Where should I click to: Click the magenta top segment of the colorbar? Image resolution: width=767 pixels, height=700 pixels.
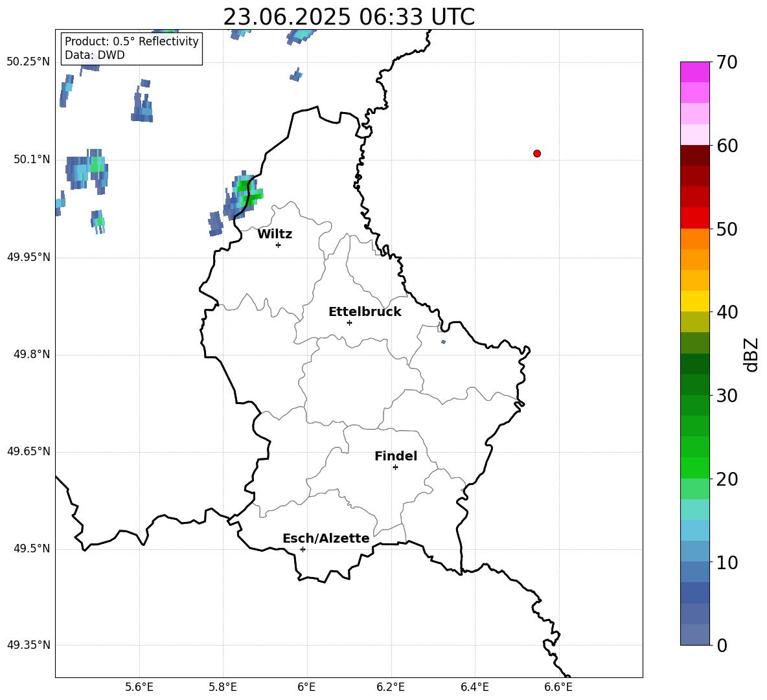click(694, 72)
